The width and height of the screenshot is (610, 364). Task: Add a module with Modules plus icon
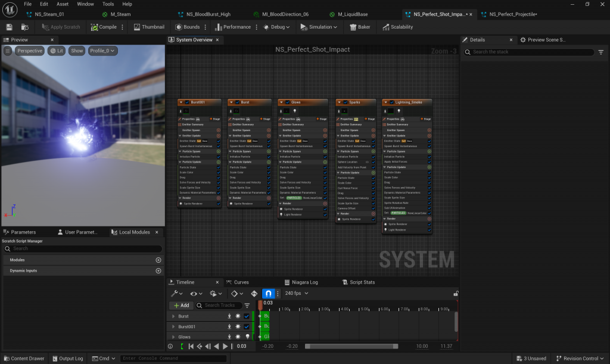158,260
